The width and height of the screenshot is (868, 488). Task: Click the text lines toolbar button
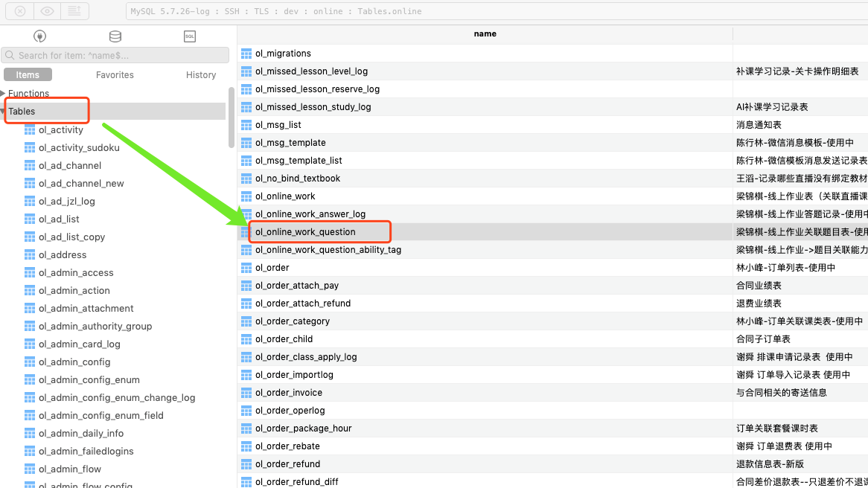click(x=74, y=11)
